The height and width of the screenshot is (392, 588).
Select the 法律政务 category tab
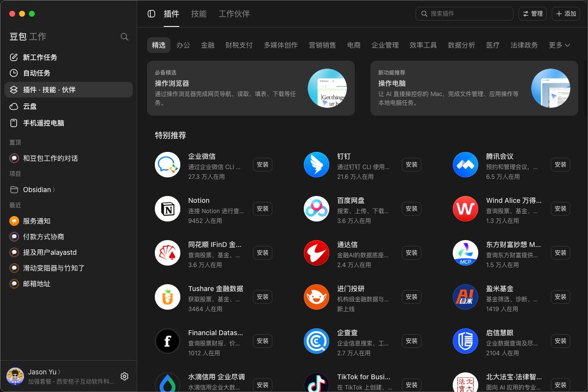coord(524,45)
